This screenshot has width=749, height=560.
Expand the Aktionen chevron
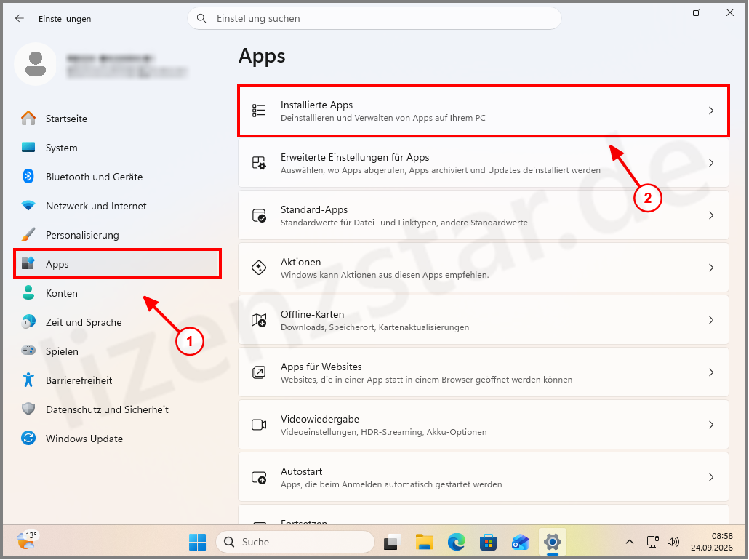pyautogui.click(x=711, y=268)
